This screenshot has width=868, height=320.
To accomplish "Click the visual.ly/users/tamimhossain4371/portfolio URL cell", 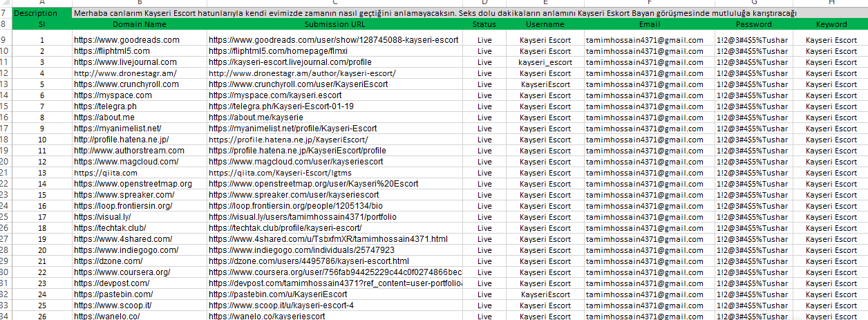I will 336,217.
